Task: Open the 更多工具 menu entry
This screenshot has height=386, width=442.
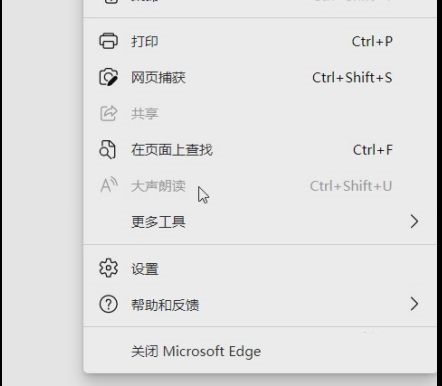Action: [260, 222]
